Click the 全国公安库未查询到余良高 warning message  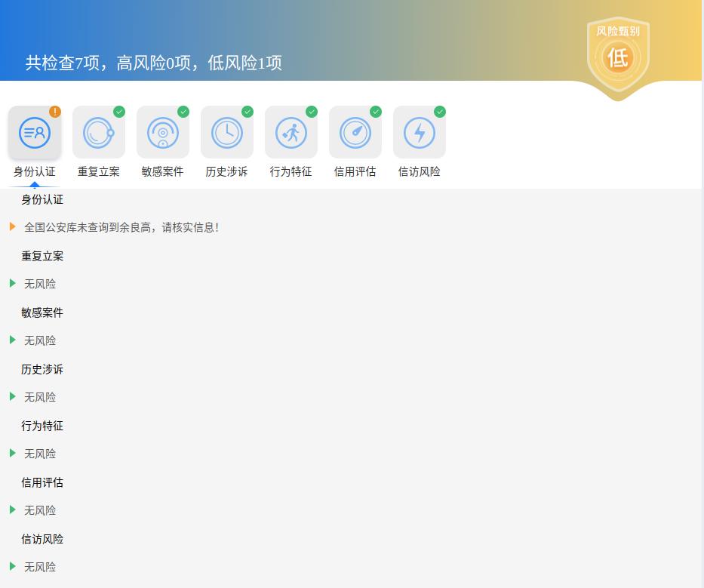click(x=121, y=227)
